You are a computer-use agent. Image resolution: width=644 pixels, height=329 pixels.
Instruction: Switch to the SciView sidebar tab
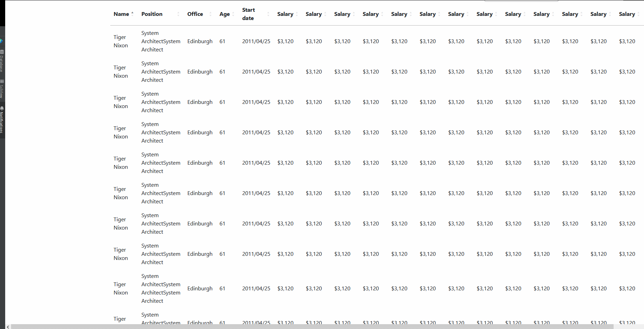point(2,88)
